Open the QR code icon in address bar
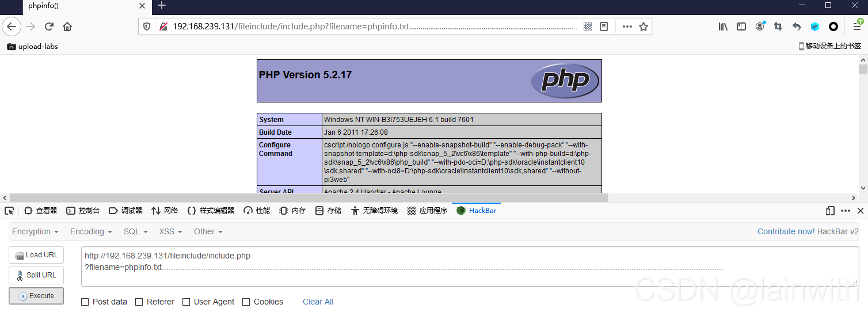Image resolution: width=868 pixels, height=312 pixels. [588, 26]
